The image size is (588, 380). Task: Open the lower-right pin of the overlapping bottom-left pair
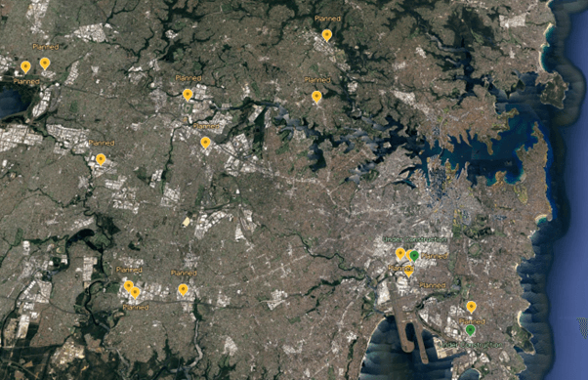click(136, 293)
